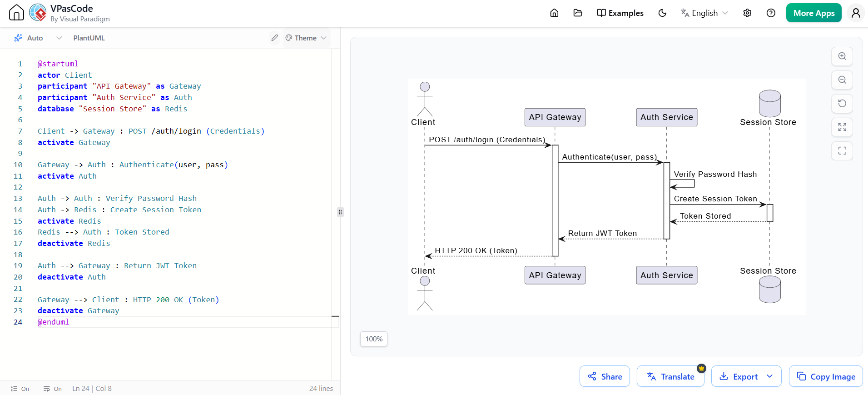Click the More Apps button
The width and height of the screenshot is (868, 395).
pos(814,13)
